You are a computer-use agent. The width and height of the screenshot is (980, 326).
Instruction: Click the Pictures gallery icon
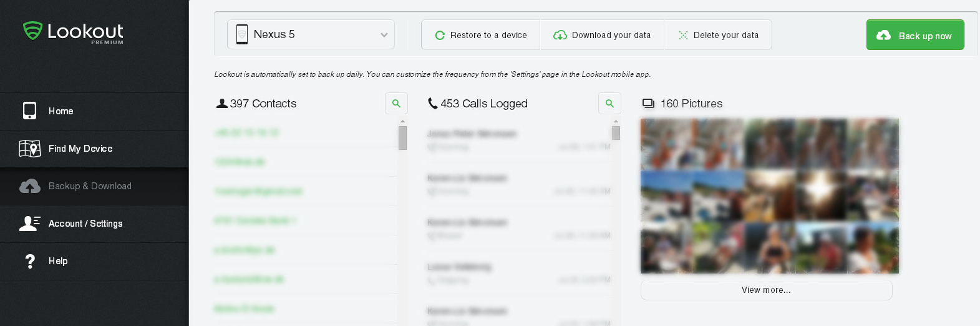click(x=648, y=104)
